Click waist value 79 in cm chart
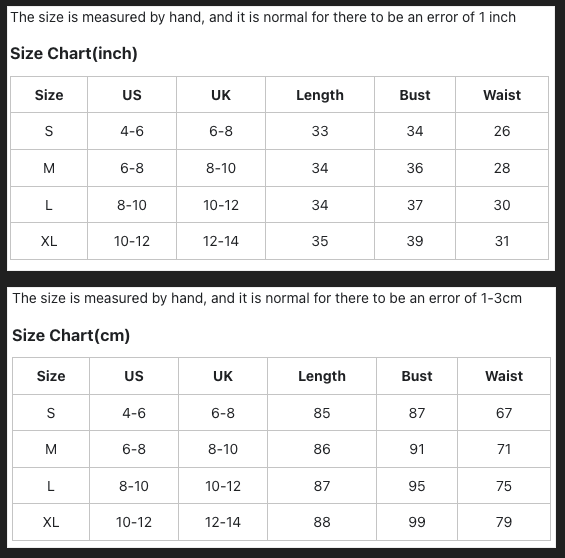 click(x=504, y=522)
